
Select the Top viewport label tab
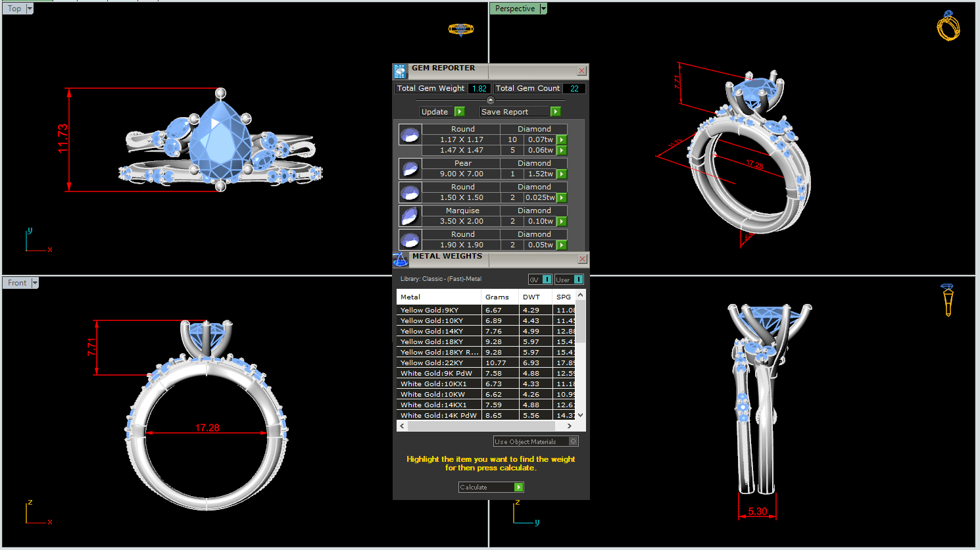click(14, 9)
